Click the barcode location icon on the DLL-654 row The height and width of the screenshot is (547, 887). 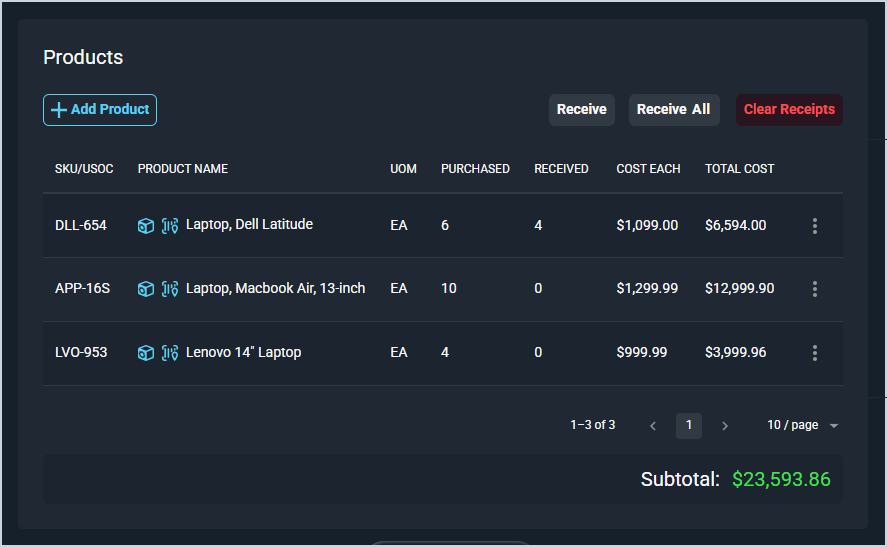pos(170,226)
